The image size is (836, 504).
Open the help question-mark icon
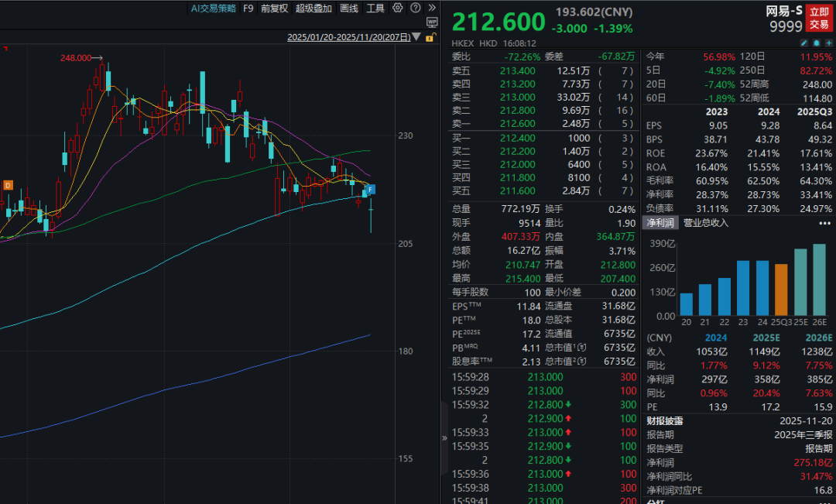[416, 8]
